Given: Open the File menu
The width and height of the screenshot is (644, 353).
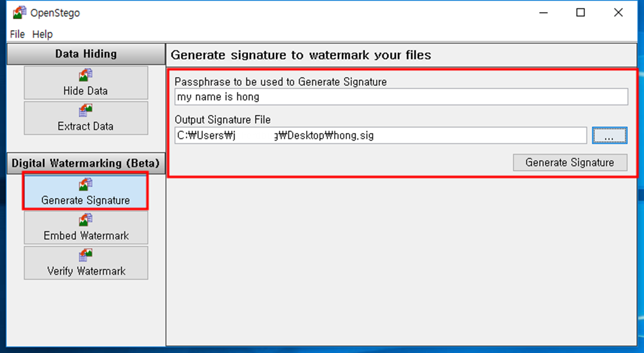Looking at the screenshot, I should [x=17, y=34].
